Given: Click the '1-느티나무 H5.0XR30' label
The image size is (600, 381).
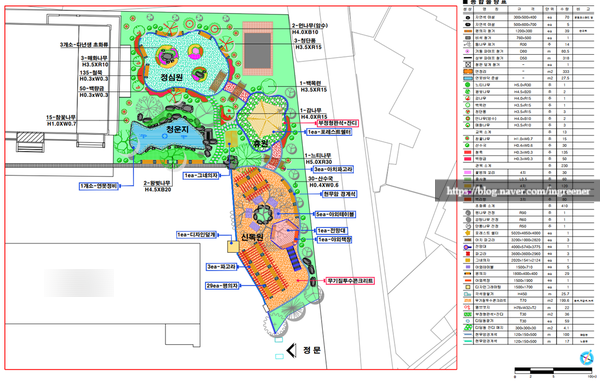Looking at the screenshot, I should click(x=318, y=159).
